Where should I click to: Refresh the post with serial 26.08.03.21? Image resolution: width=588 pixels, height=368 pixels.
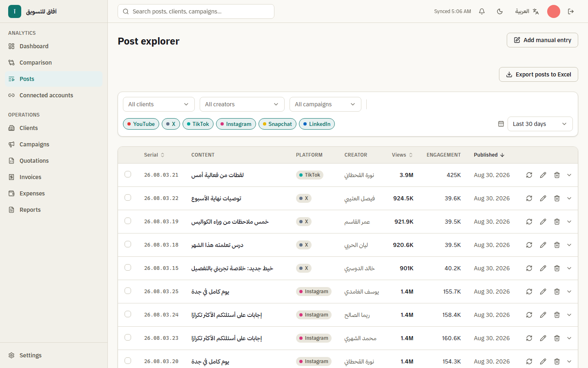529,175
